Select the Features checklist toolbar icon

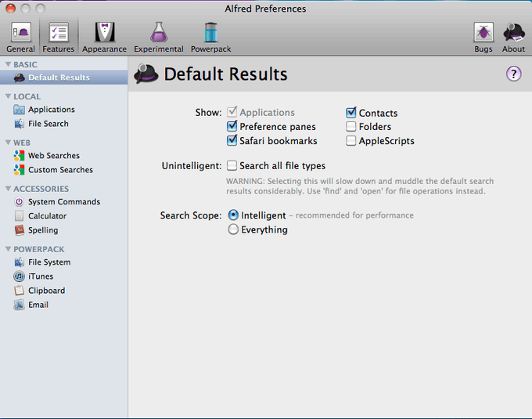coord(59,37)
